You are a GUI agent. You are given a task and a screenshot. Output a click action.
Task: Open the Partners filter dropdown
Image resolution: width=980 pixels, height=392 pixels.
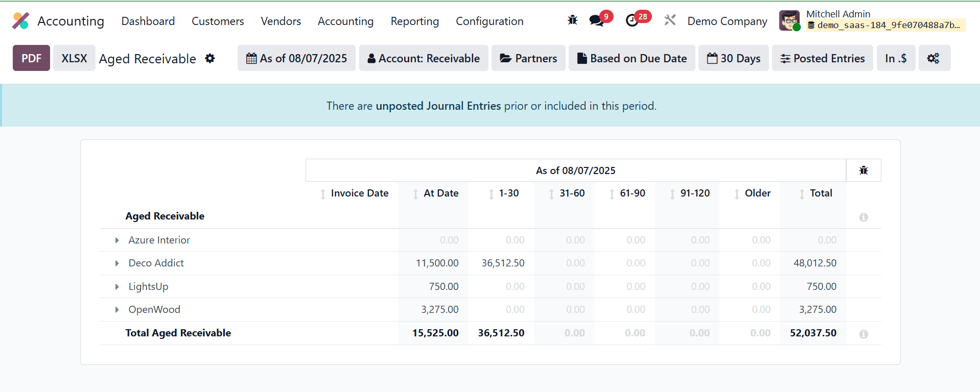coord(528,58)
